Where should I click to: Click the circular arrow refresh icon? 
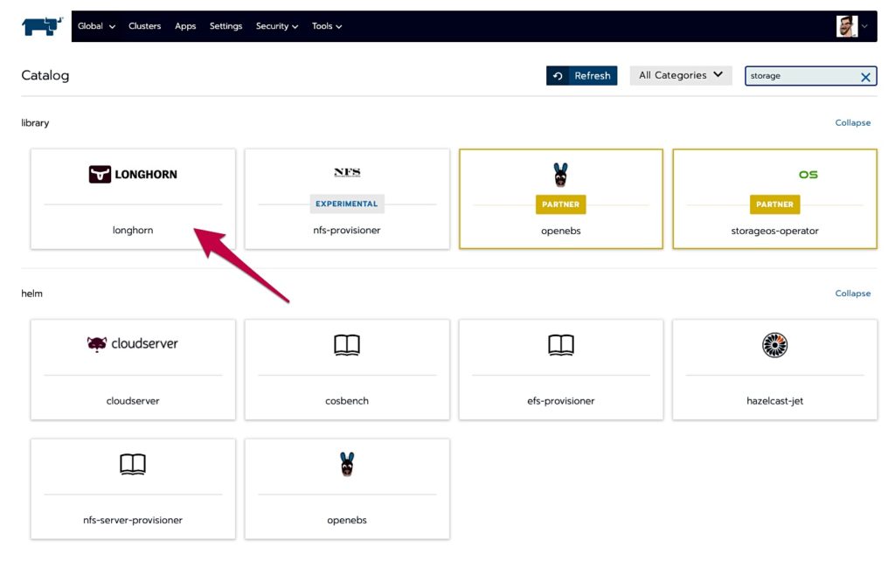tap(558, 75)
